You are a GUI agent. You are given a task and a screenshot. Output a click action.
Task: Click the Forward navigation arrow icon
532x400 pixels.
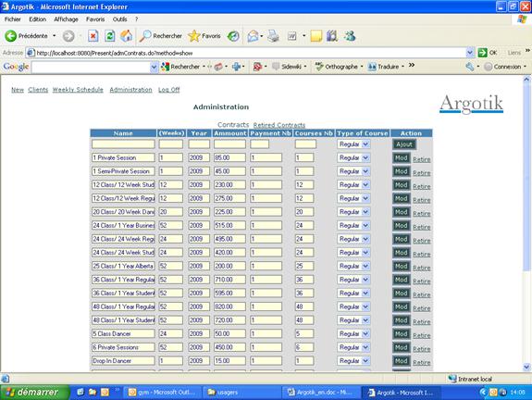(68, 36)
